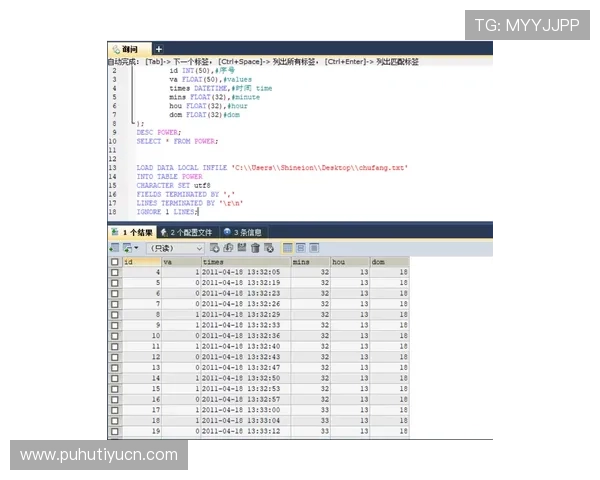Open the (只读) read-only dropdown
The image size is (600, 480).
[175, 247]
